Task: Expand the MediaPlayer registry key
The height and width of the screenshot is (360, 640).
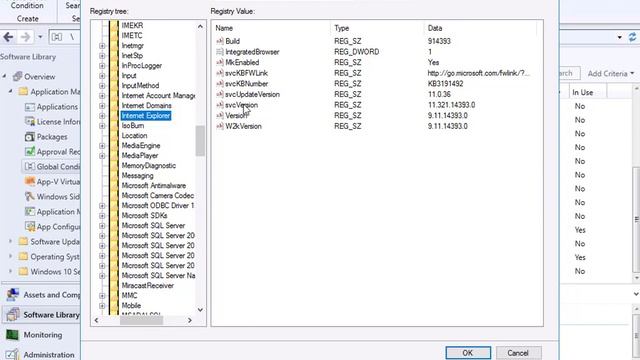Action: tap(102, 156)
